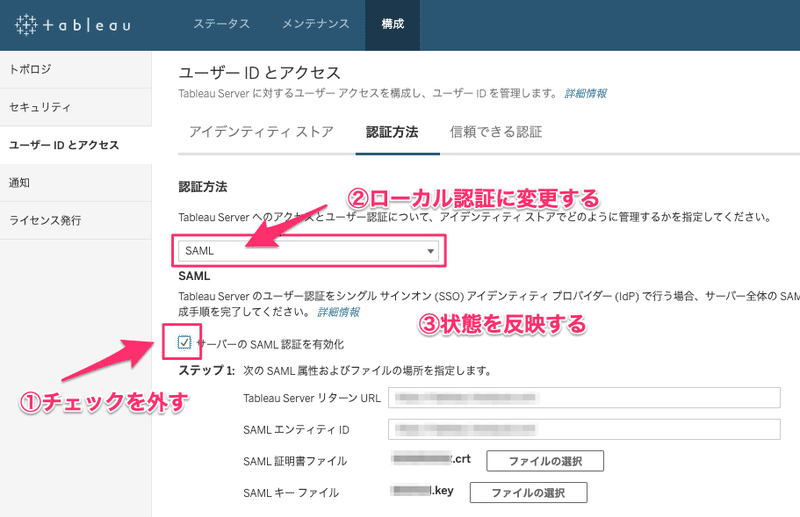The height and width of the screenshot is (517, 800).
Task: Click the SAML section heading
Action: coord(194,276)
